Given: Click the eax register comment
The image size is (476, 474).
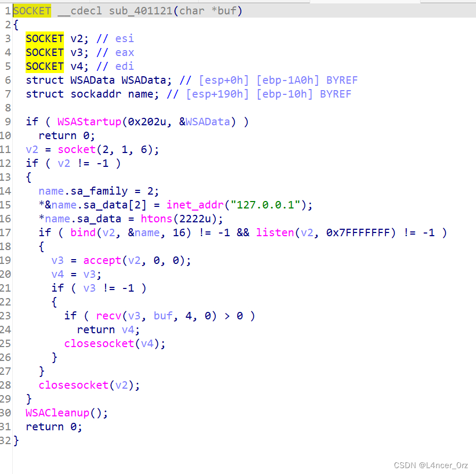Looking at the screenshot, I should (125, 53).
